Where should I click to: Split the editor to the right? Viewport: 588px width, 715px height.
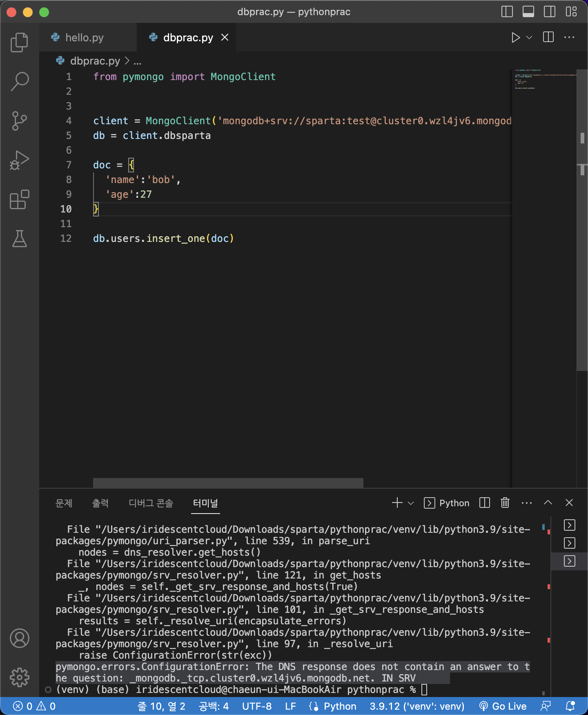pyautogui.click(x=548, y=37)
